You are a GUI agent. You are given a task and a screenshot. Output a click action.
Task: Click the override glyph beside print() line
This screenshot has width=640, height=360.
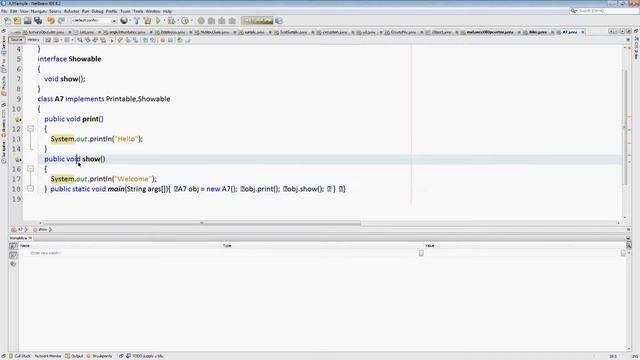18,119
